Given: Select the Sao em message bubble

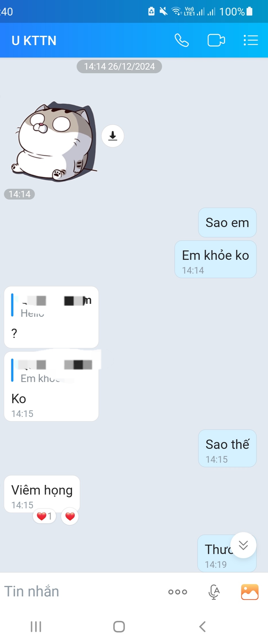Looking at the screenshot, I should coord(227,223).
